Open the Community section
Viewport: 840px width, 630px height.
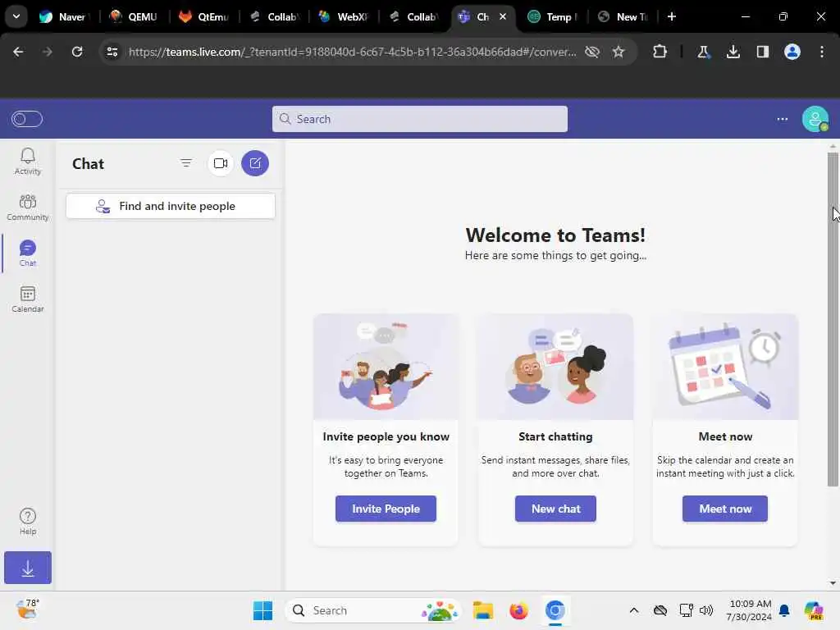[27, 208]
